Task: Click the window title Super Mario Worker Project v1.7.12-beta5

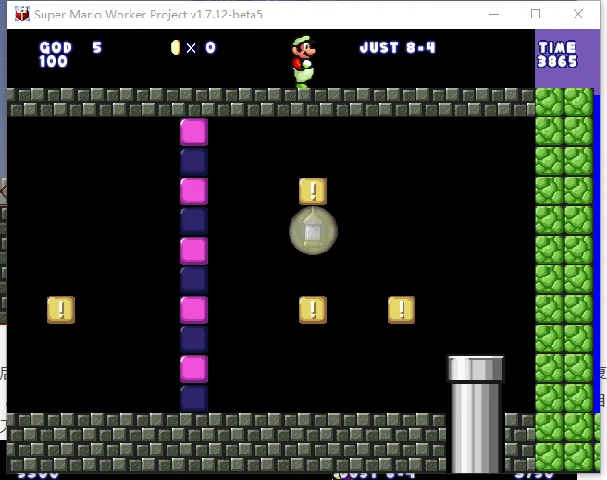Action: (149, 14)
